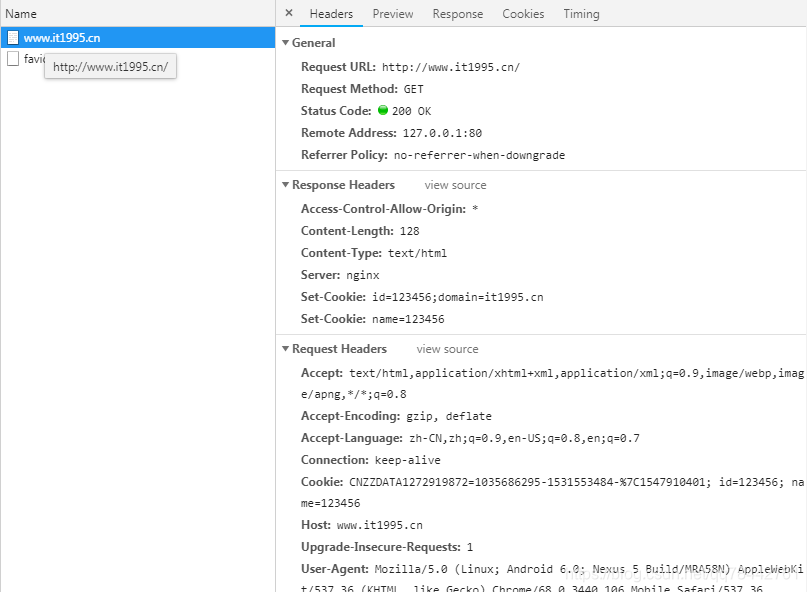Click the Host value www.it1995.cn

click(379, 526)
